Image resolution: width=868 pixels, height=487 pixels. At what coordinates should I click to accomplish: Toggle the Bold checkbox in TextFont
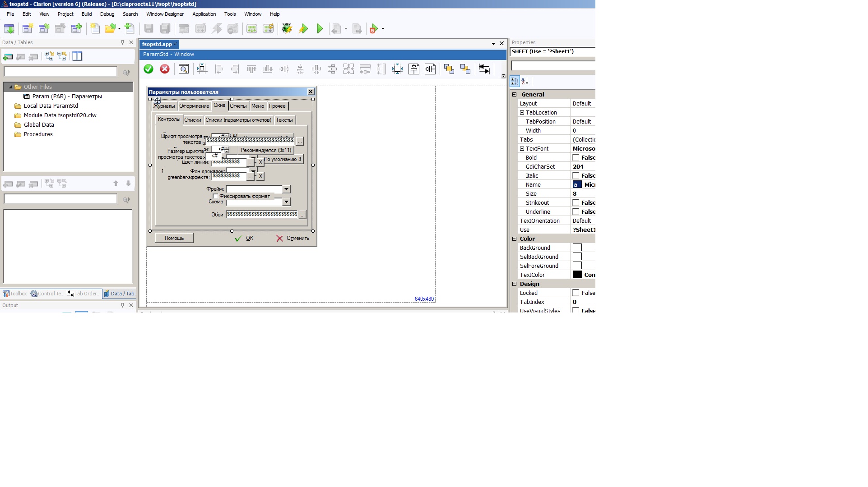(x=576, y=157)
